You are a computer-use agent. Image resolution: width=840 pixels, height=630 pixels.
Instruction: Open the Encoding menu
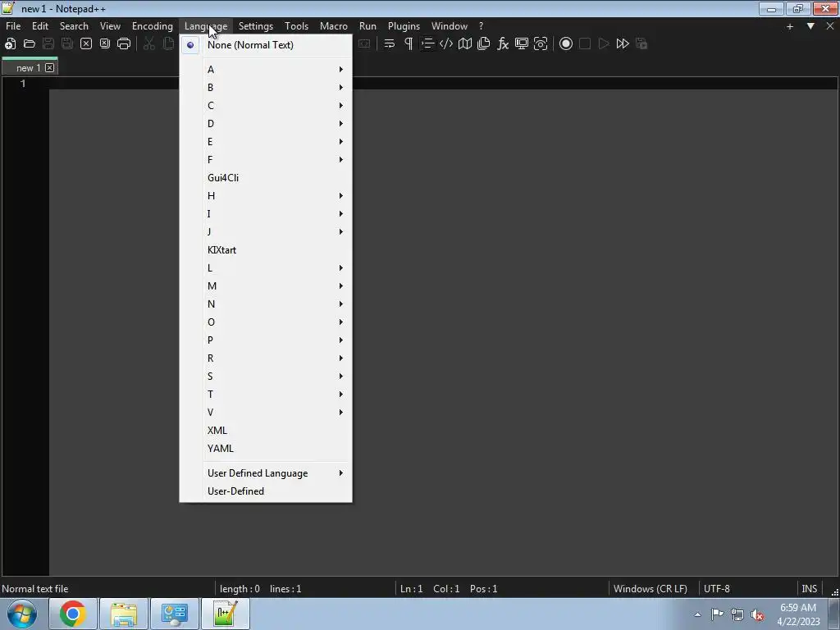click(152, 25)
